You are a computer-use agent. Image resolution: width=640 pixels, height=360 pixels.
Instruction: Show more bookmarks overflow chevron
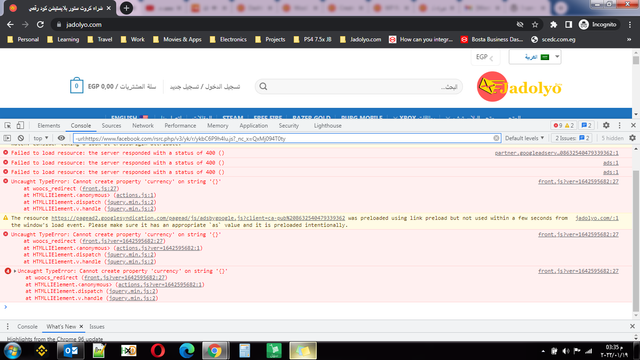[629, 39]
